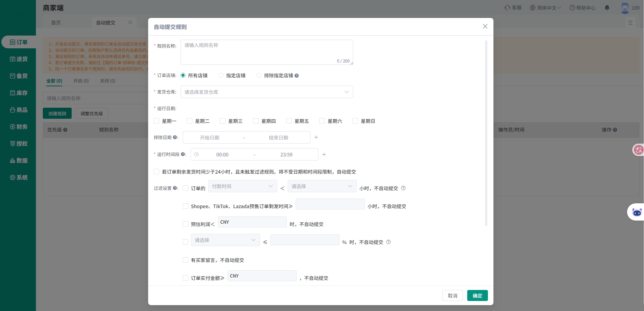Click the dialog vertical scrollbar
The height and width of the screenshot is (311, 644).
(x=486, y=133)
